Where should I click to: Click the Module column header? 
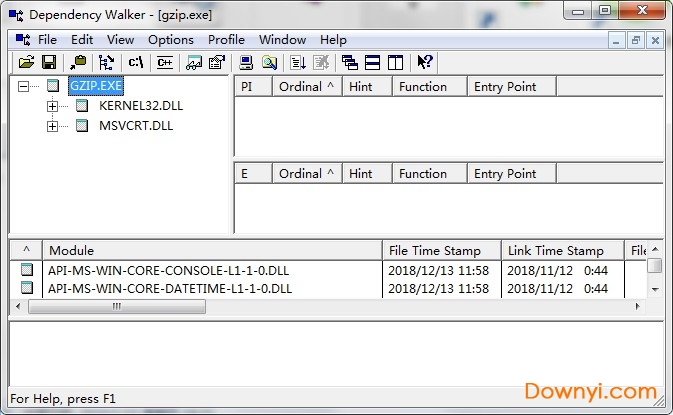point(210,250)
